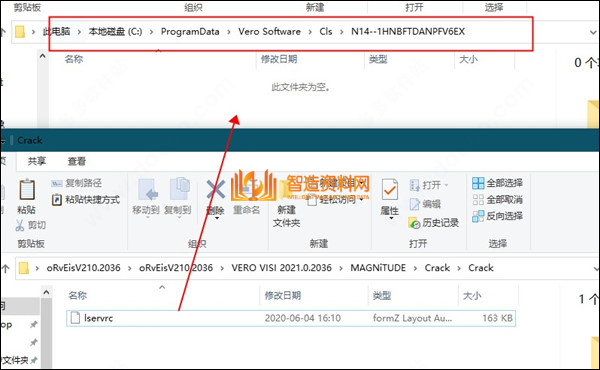Screen dimensions: 600x370
Task: Click folder icon in Crack address bar
Action: pyautogui.click(x=24, y=268)
